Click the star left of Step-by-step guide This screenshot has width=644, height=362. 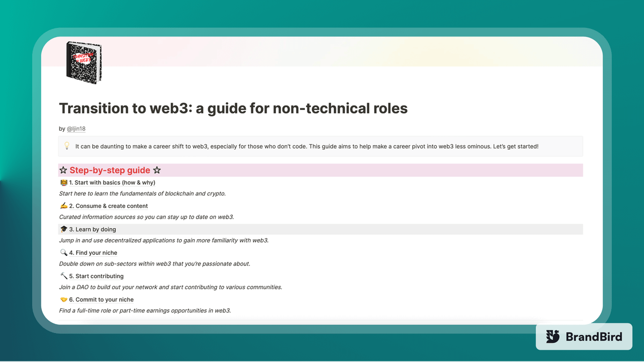63,171
